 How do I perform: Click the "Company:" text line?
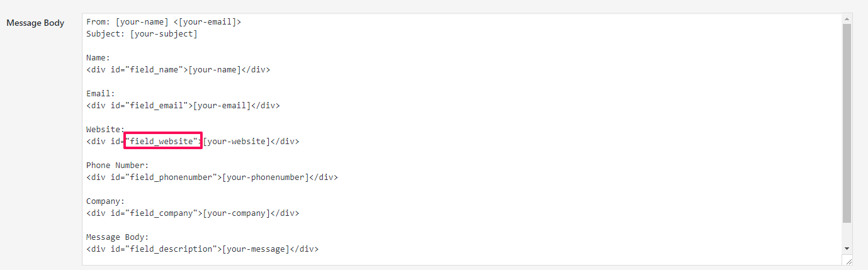105,201
